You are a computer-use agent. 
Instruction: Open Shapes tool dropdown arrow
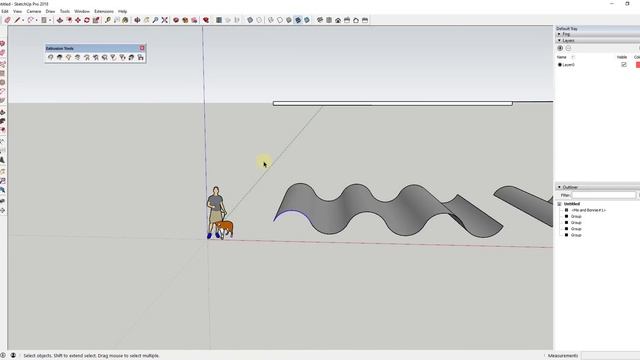point(50,20)
